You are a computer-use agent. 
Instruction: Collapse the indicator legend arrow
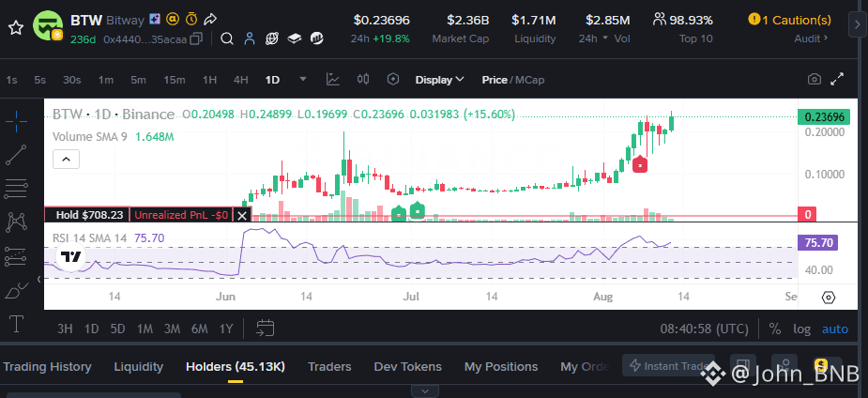click(x=66, y=160)
